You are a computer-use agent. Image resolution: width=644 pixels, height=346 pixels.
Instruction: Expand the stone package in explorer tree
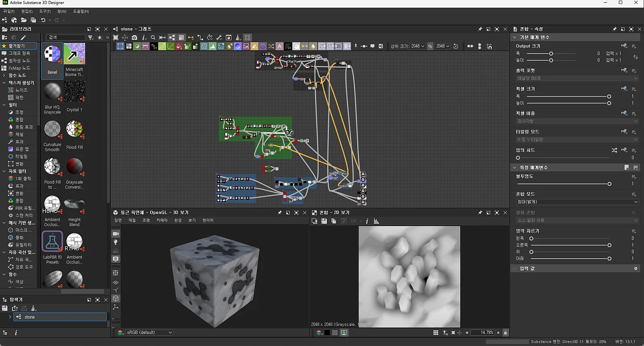pyautogui.click(x=10, y=317)
